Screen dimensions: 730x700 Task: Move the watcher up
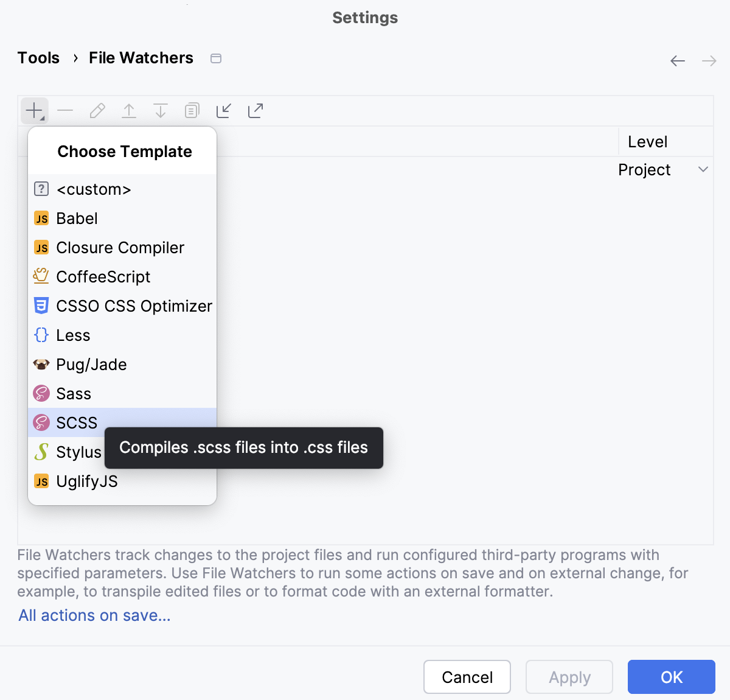pos(128,110)
